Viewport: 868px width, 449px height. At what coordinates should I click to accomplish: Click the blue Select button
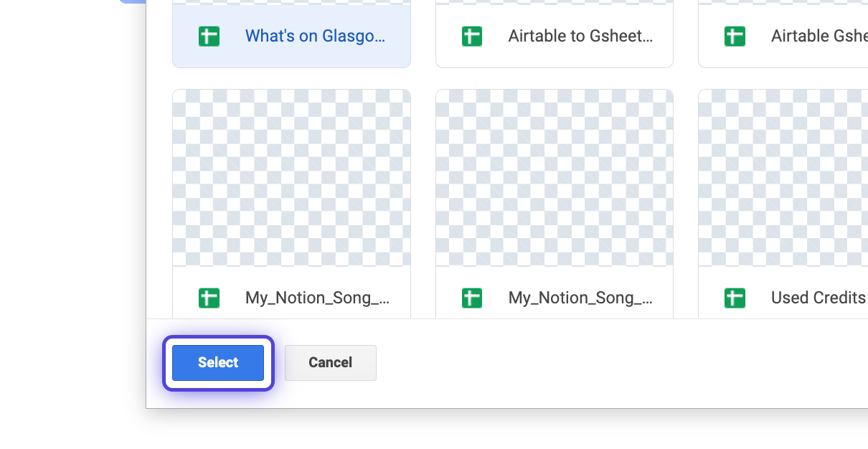[x=218, y=363]
